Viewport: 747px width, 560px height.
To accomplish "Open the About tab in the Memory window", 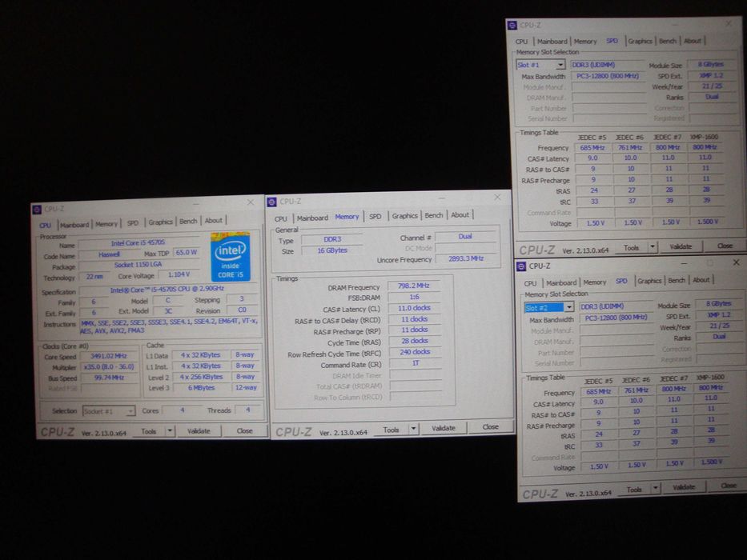I will pos(460,214).
